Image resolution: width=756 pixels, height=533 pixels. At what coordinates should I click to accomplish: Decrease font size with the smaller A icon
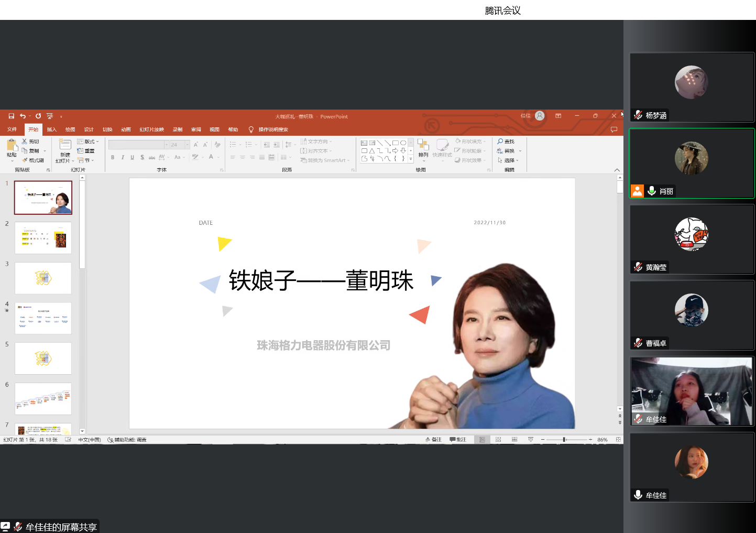205,145
